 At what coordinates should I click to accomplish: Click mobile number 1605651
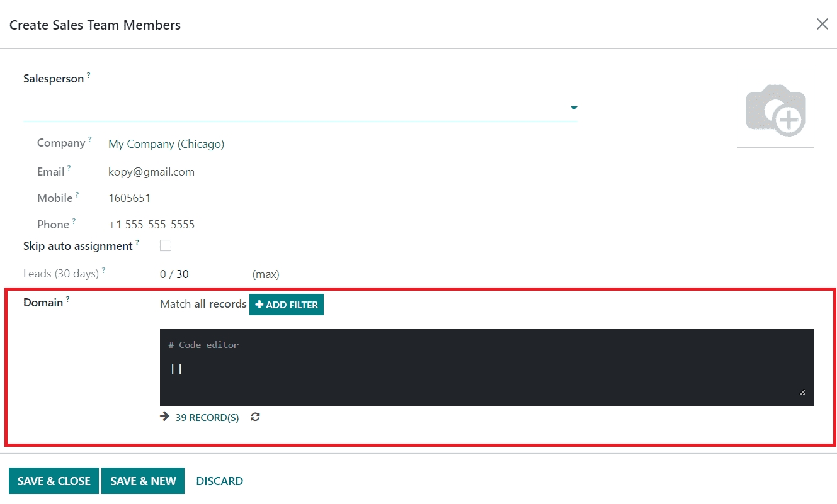click(130, 198)
